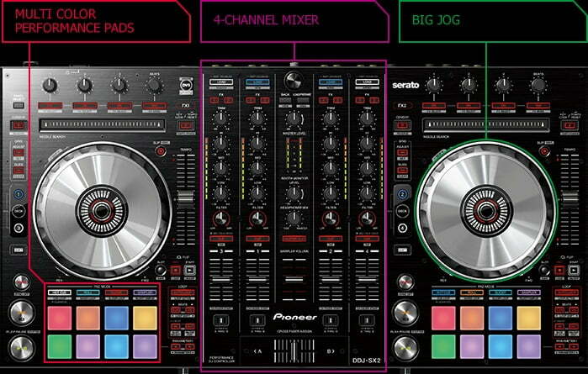This screenshot has width=588, height=374.
Task: Toggle KEY LOCK on the FX2 deck
Action: tap(569, 125)
